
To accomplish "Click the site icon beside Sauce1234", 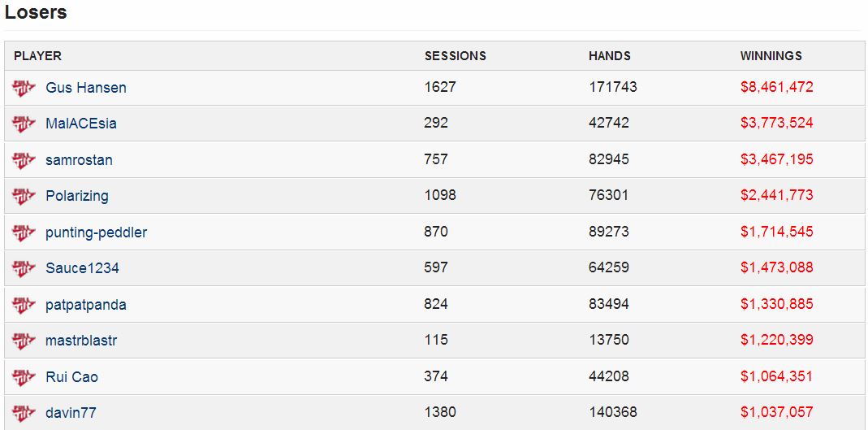I will coord(24,269).
